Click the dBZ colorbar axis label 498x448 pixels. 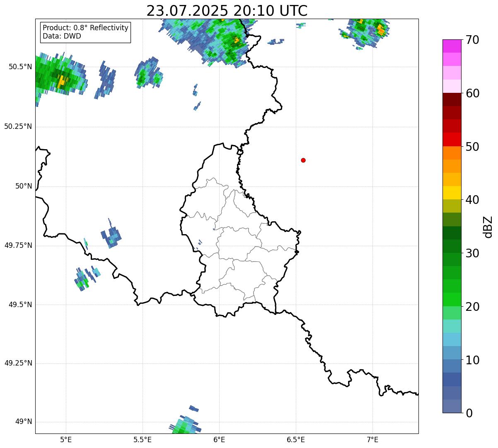click(488, 227)
